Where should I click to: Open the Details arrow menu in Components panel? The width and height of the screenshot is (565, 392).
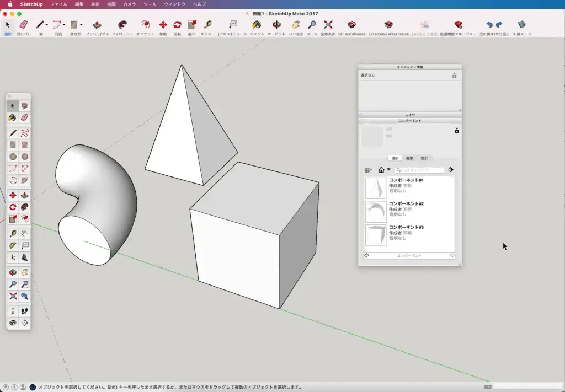[x=451, y=170]
